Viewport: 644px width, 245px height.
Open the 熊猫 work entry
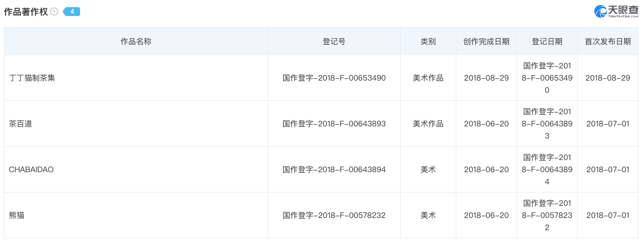point(17,215)
